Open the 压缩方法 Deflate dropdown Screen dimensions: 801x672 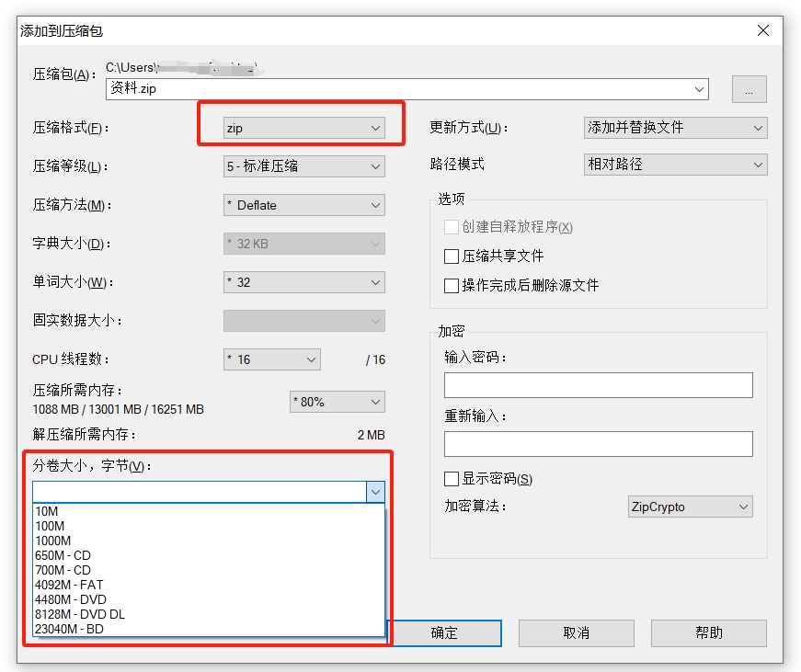(x=304, y=205)
